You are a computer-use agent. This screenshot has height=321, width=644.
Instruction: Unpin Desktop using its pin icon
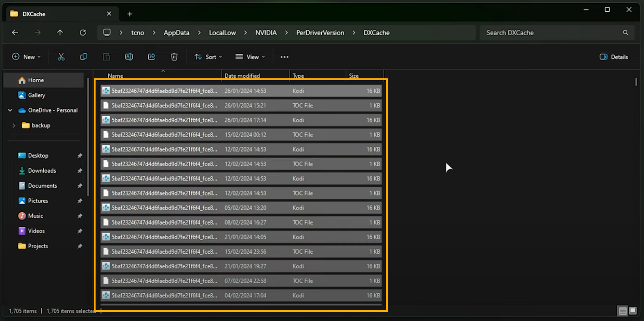click(x=80, y=156)
